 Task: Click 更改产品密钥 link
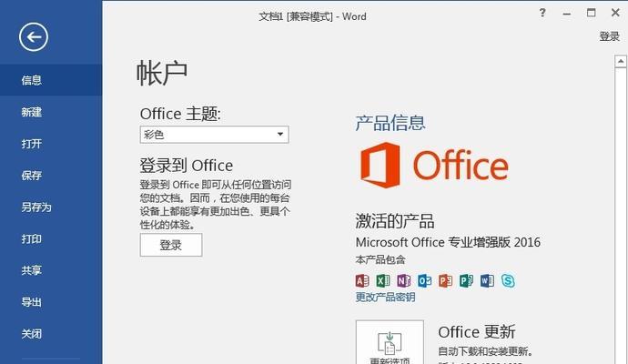[385, 298]
